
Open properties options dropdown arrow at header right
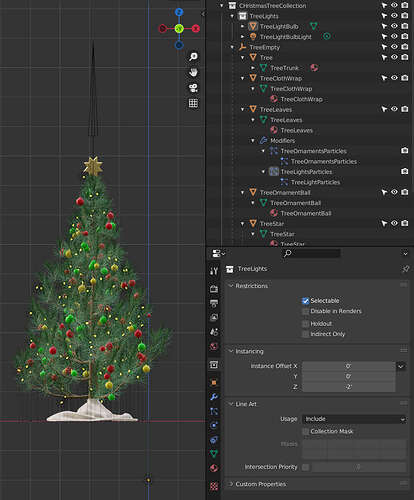click(x=405, y=254)
